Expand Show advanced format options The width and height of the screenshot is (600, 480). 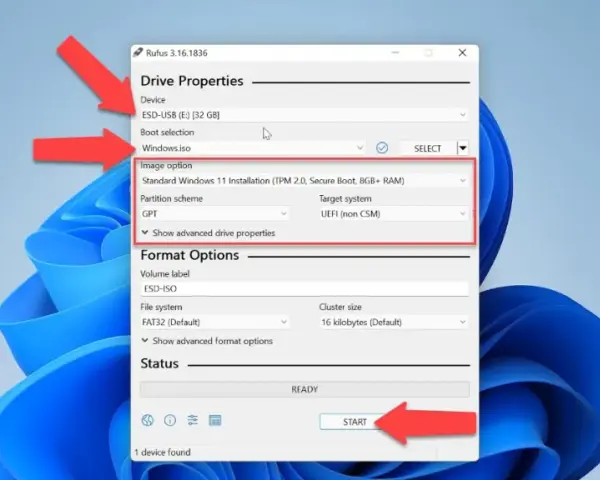coord(207,341)
